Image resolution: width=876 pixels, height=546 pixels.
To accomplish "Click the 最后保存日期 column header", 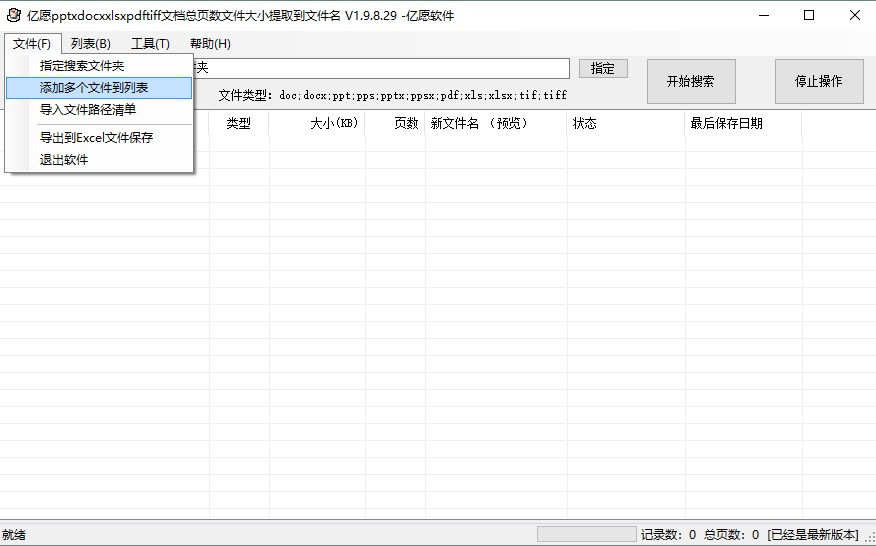I will coord(744,124).
